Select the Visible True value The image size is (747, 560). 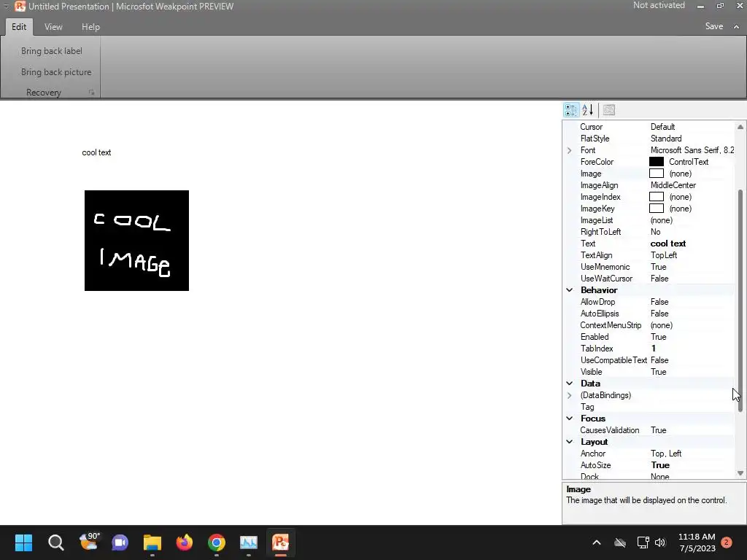tap(659, 372)
